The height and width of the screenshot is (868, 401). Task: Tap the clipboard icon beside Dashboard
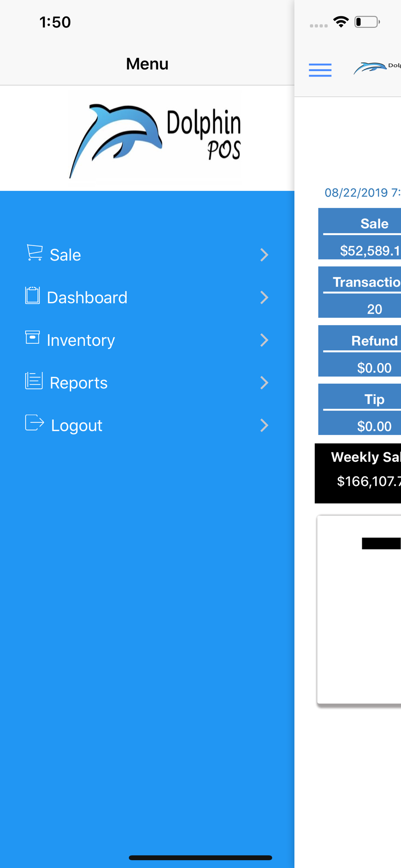tap(33, 296)
